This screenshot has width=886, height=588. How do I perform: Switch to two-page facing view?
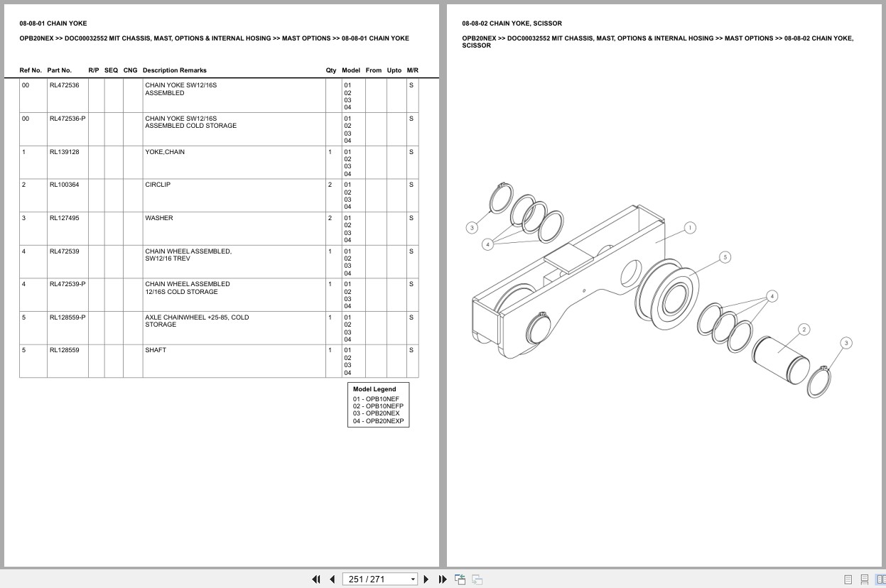[x=881, y=579]
